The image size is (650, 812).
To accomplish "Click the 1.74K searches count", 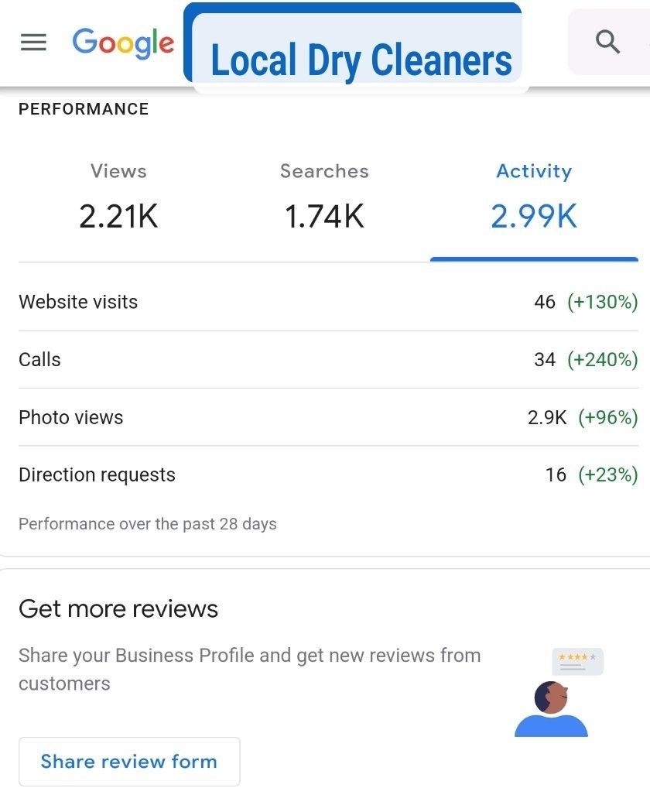I will point(324,217).
